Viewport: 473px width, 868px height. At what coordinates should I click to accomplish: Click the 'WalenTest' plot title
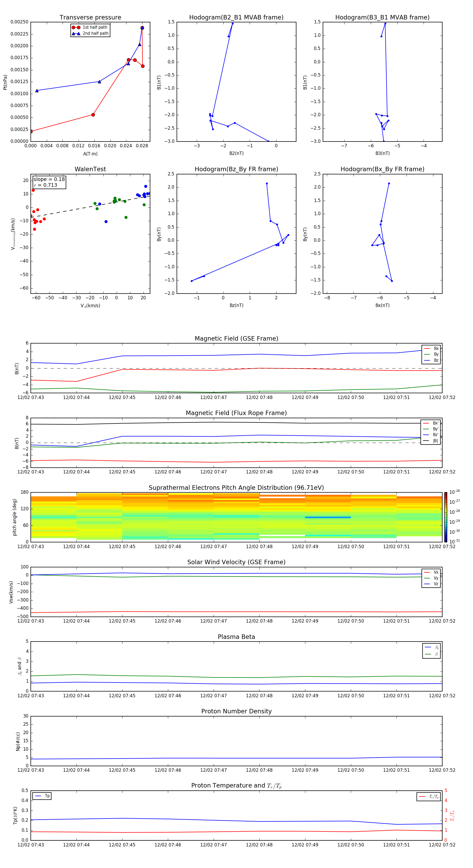click(x=90, y=169)
